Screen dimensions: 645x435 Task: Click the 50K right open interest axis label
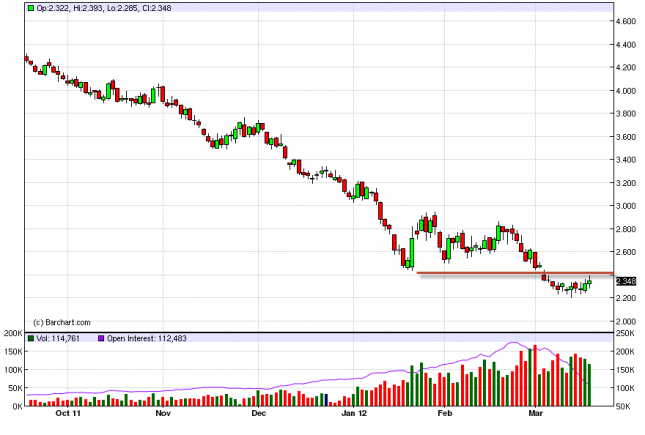623,406
